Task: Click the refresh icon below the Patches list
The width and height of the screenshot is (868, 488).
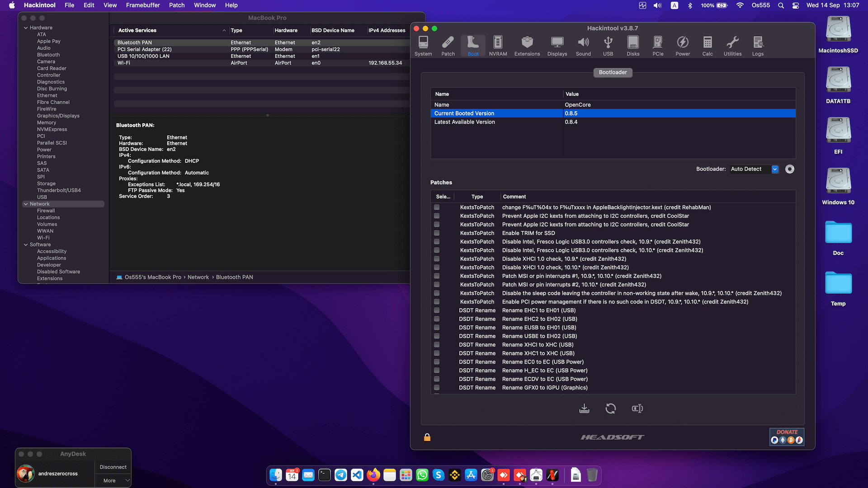Action: (x=611, y=408)
